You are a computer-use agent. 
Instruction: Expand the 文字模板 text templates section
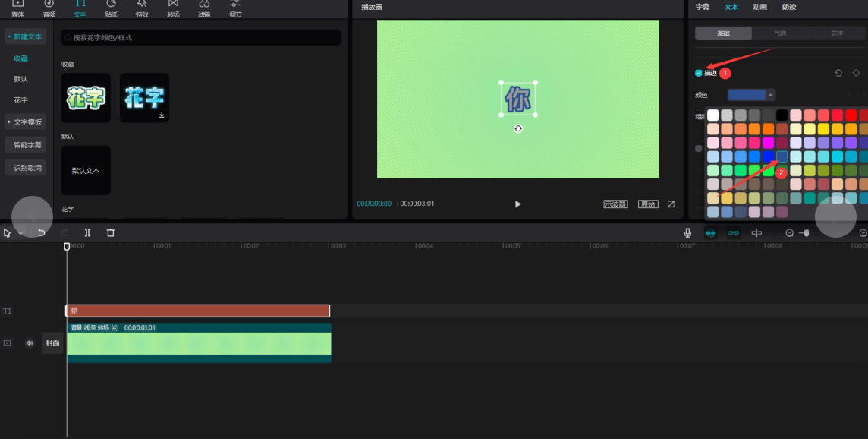24,122
